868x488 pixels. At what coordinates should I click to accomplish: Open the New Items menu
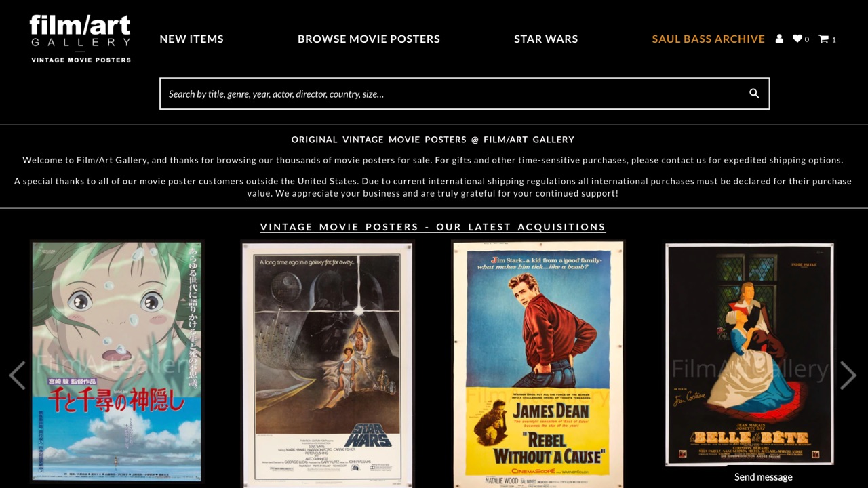coord(191,39)
